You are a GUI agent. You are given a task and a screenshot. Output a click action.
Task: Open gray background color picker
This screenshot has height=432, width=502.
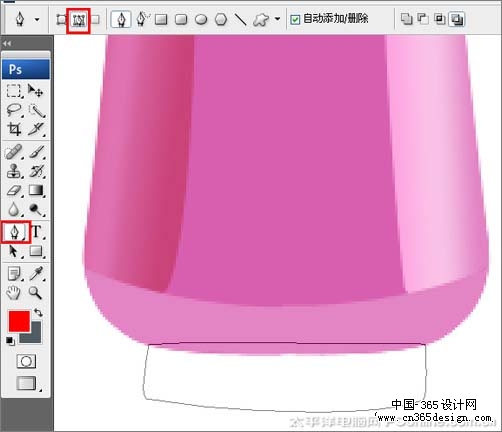(x=36, y=337)
